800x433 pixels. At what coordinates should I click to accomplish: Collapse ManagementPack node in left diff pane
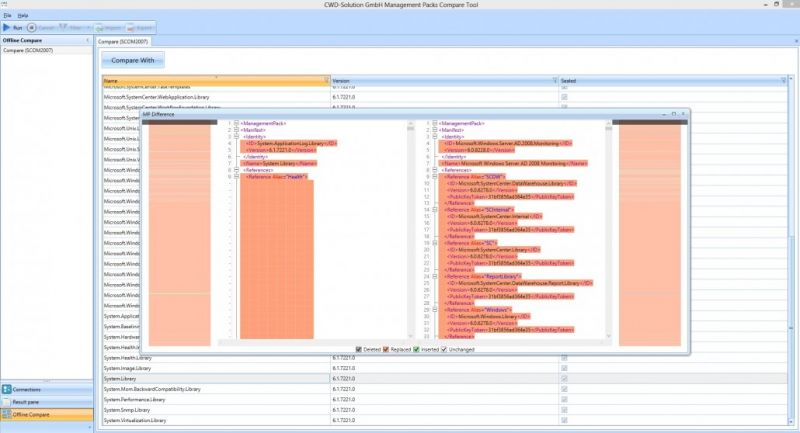236,123
